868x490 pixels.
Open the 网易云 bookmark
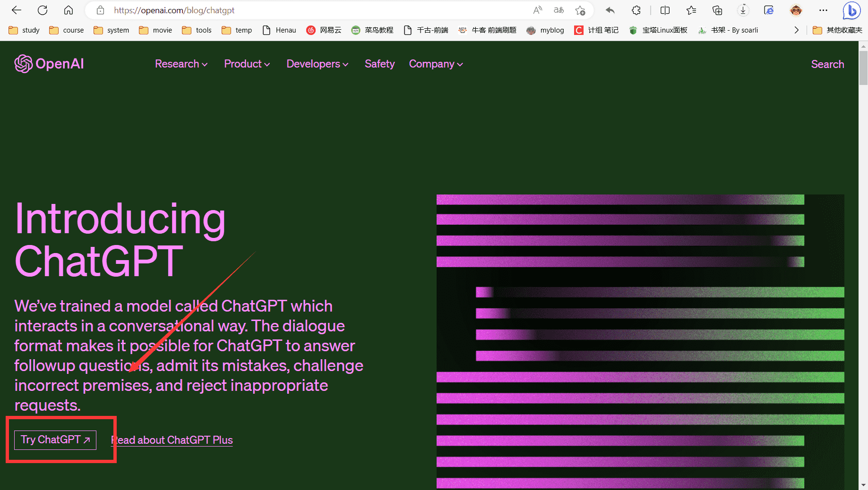point(324,30)
